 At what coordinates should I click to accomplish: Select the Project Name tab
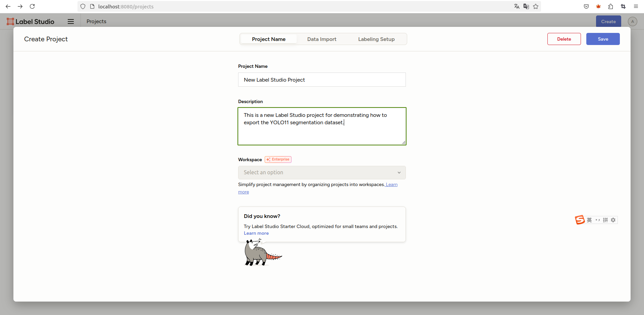pos(269,39)
